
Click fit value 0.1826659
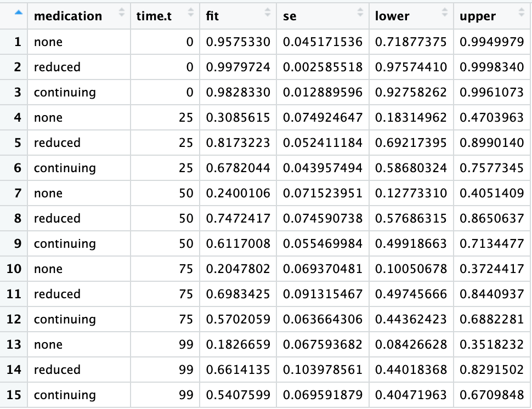click(238, 344)
